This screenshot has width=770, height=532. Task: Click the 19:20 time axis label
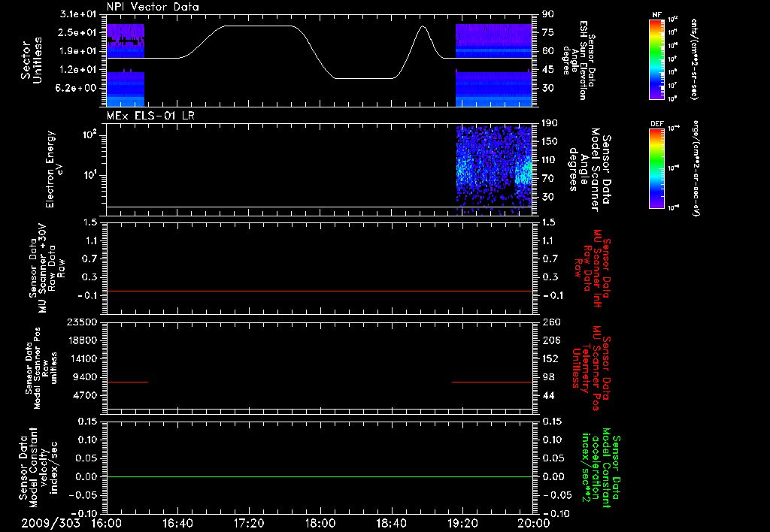(x=462, y=523)
